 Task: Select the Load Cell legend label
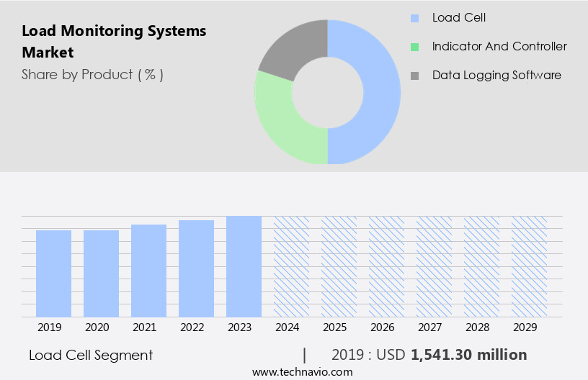(458, 17)
